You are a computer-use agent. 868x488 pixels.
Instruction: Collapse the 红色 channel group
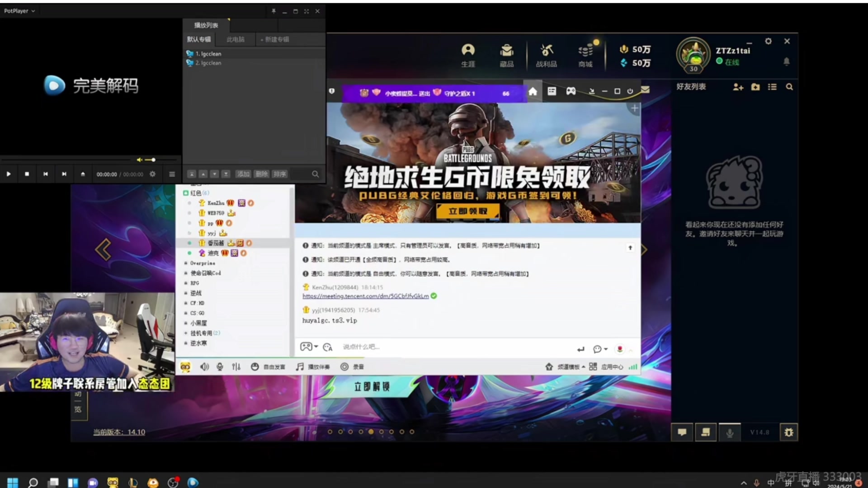click(x=185, y=193)
